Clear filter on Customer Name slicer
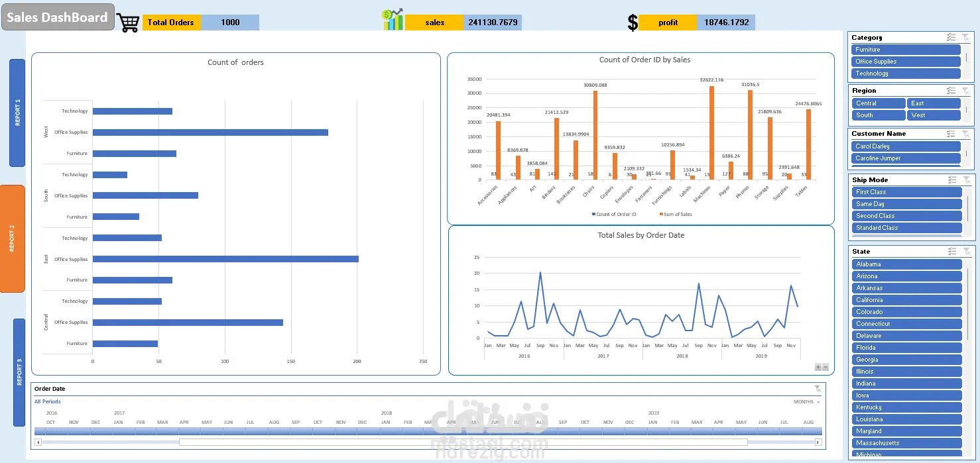 [x=965, y=134]
